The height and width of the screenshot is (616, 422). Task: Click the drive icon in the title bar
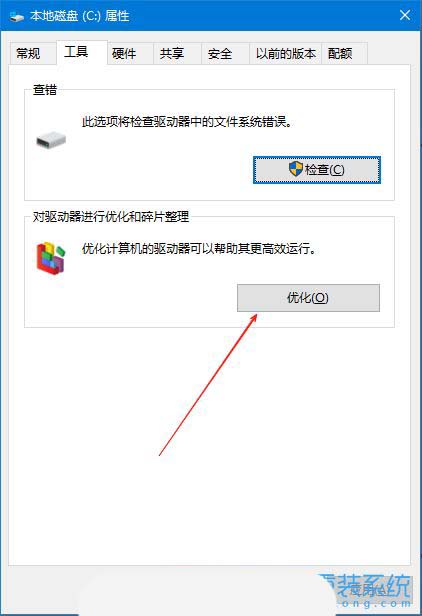(17, 16)
